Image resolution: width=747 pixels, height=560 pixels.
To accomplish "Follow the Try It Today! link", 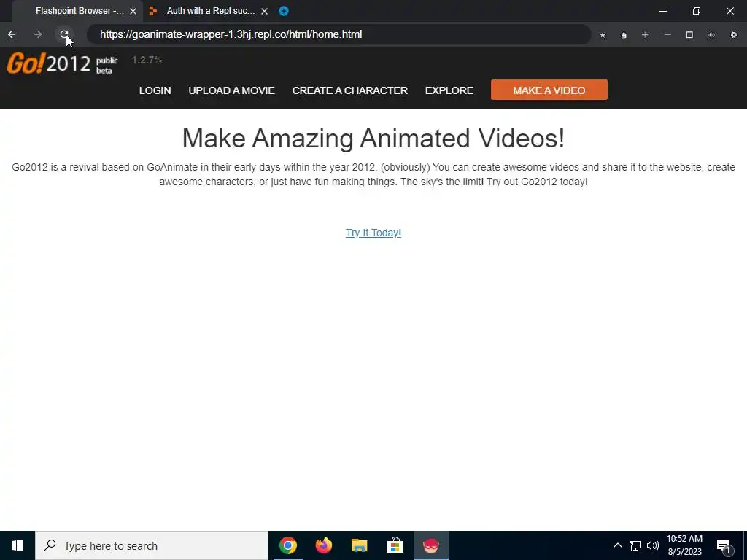I will 373,233.
